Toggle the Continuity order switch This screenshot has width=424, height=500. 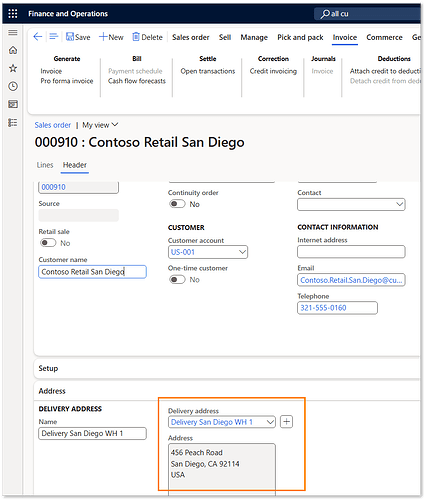click(x=177, y=204)
